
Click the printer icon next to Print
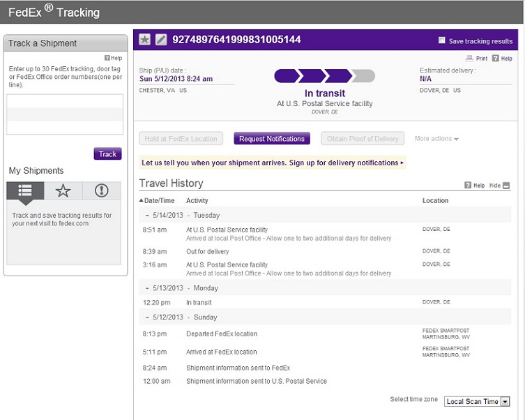point(469,59)
